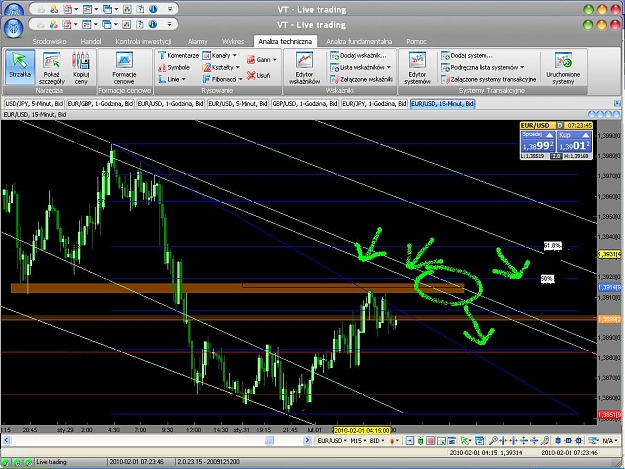Switch to USD/JPY, 5-Minut chart tab
The image size is (625, 469).
pos(34,104)
